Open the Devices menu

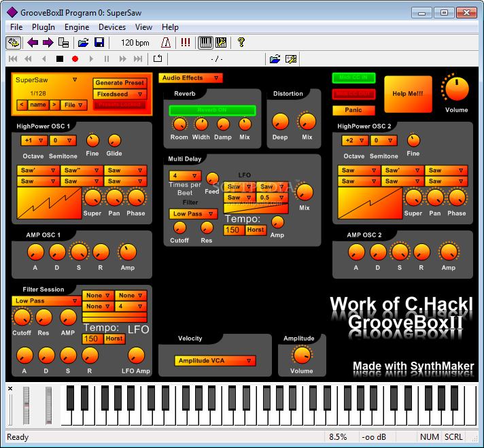112,27
